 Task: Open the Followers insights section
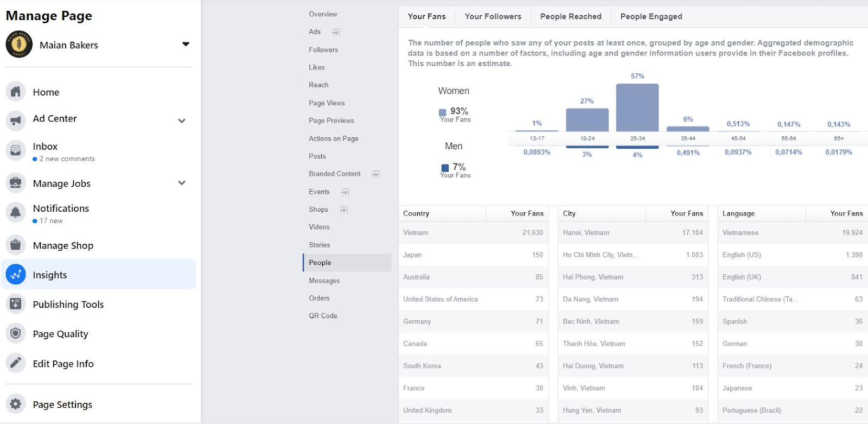tap(323, 49)
